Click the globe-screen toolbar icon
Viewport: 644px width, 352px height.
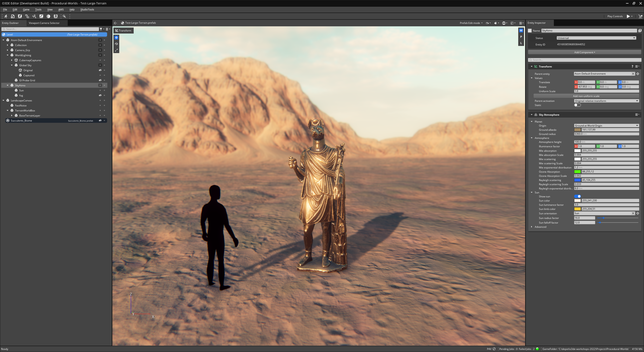[56, 16]
